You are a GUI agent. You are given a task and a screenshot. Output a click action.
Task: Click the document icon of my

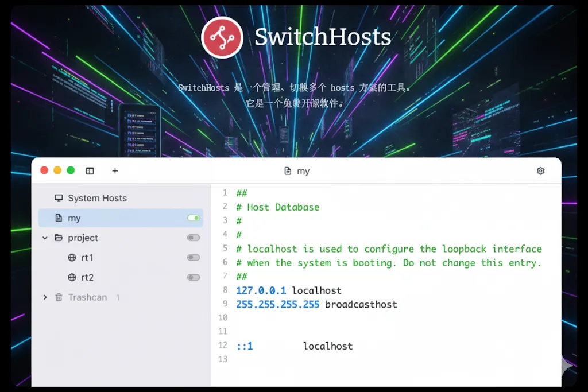[x=59, y=218]
